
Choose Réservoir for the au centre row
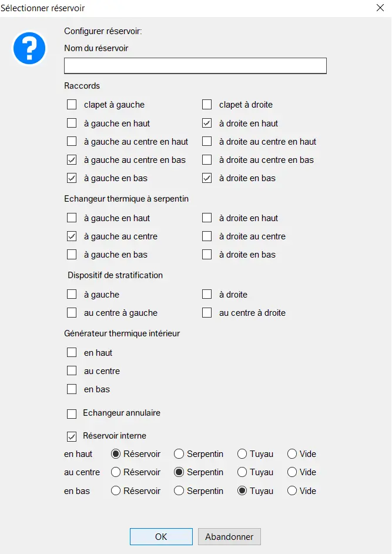[116, 472]
